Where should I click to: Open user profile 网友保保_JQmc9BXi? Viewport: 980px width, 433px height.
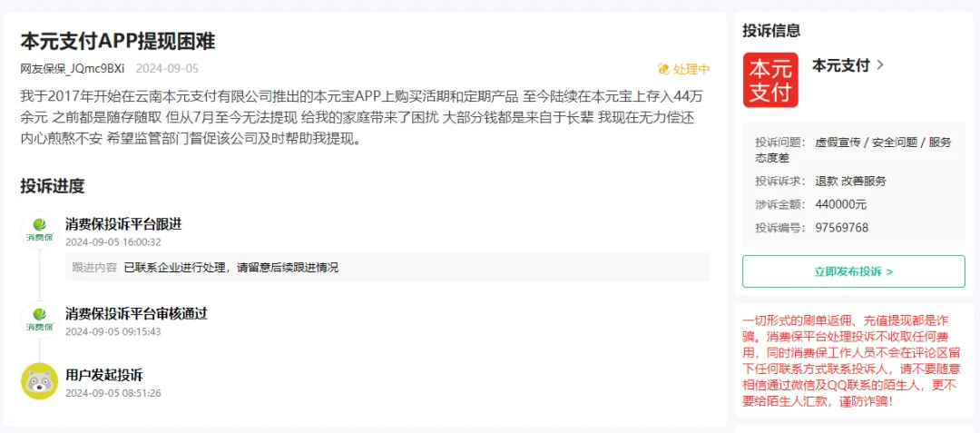pyautogui.click(x=73, y=68)
